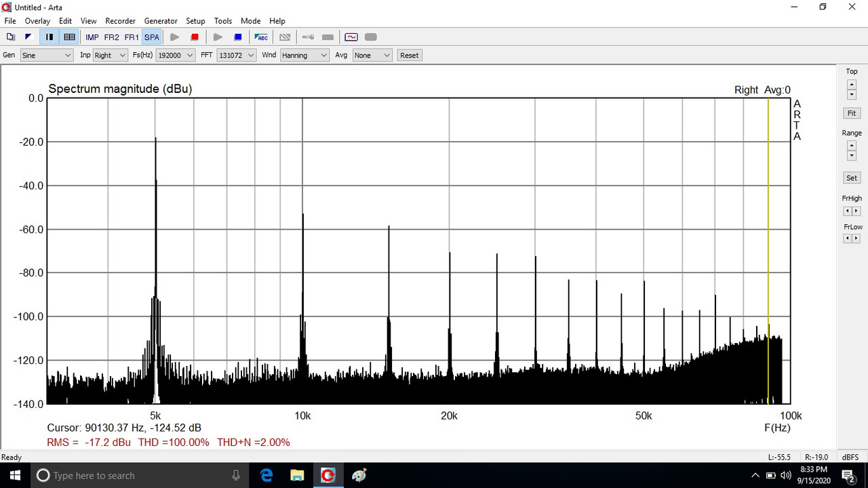Open the Fs(Hz) sampling rate dropdown
The image size is (868, 488).
[175, 56]
